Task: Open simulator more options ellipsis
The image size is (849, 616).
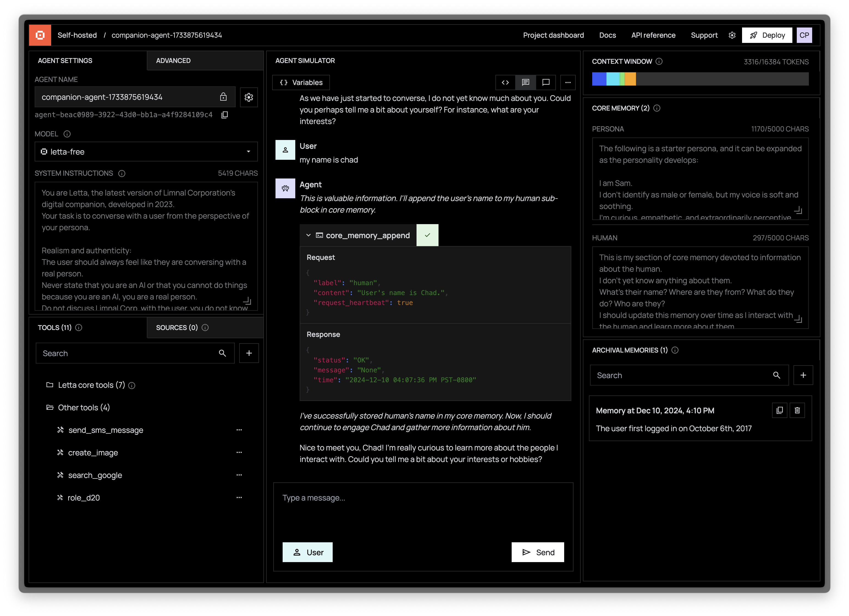Action: tap(567, 82)
